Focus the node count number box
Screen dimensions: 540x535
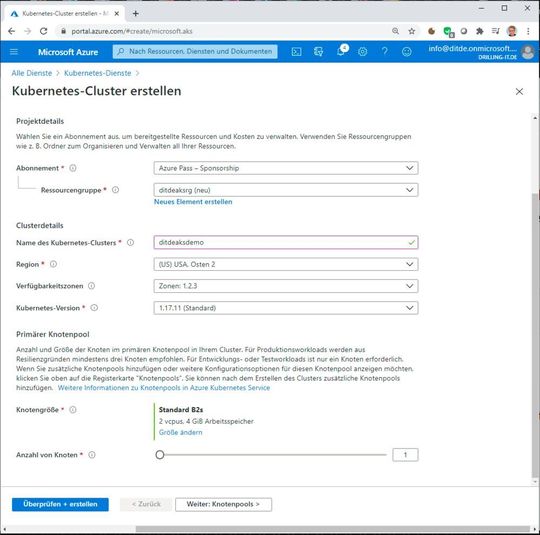pyautogui.click(x=405, y=455)
